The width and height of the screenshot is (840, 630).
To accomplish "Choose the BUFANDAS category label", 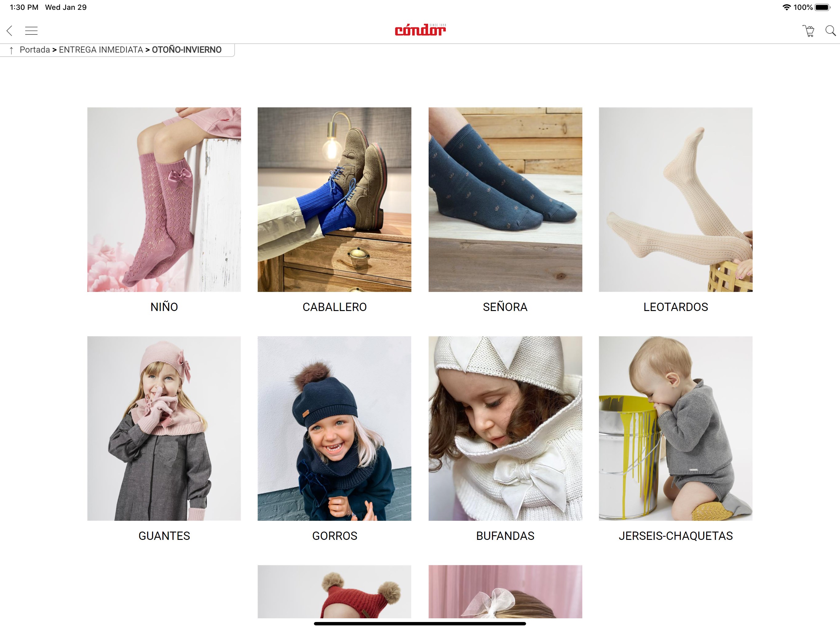I will coord(505,536).
